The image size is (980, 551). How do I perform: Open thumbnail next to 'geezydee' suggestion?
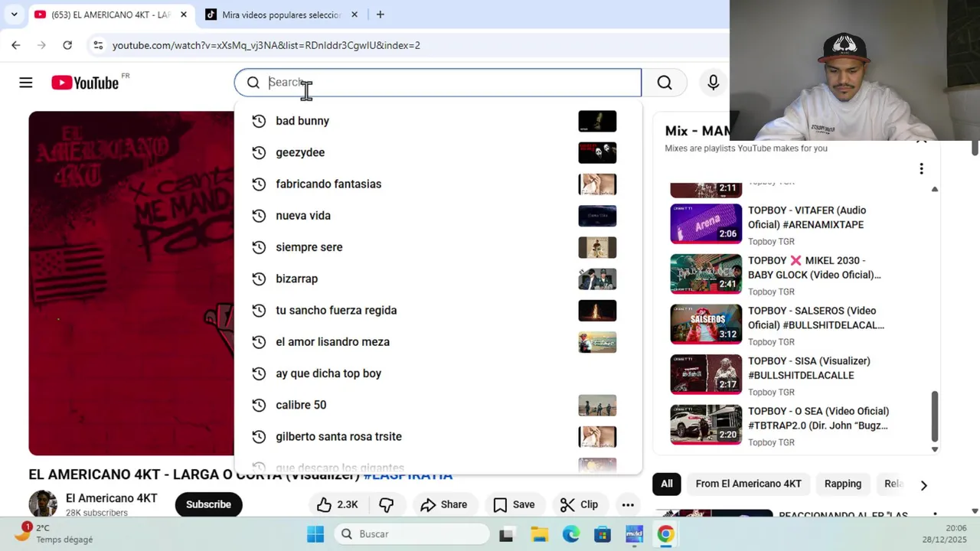coord(597,152)
